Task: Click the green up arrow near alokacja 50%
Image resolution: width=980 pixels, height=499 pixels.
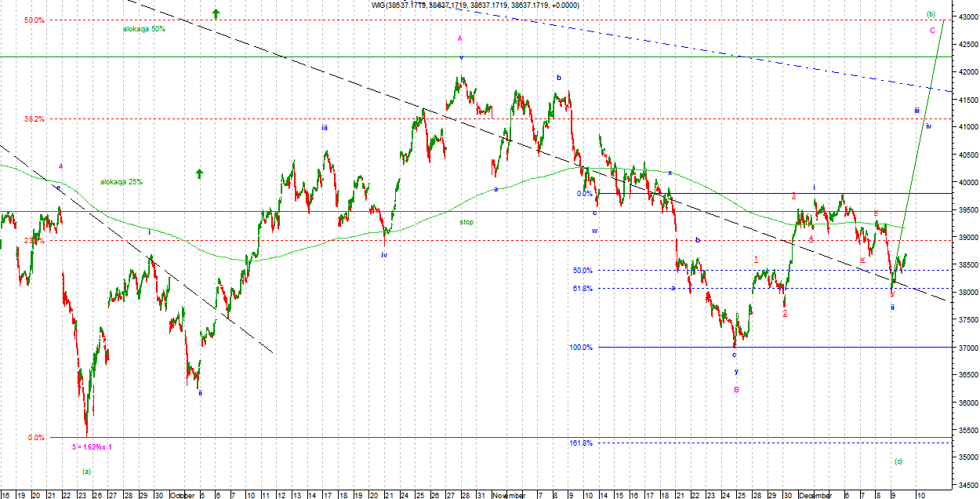Action: tap(216, 13)
